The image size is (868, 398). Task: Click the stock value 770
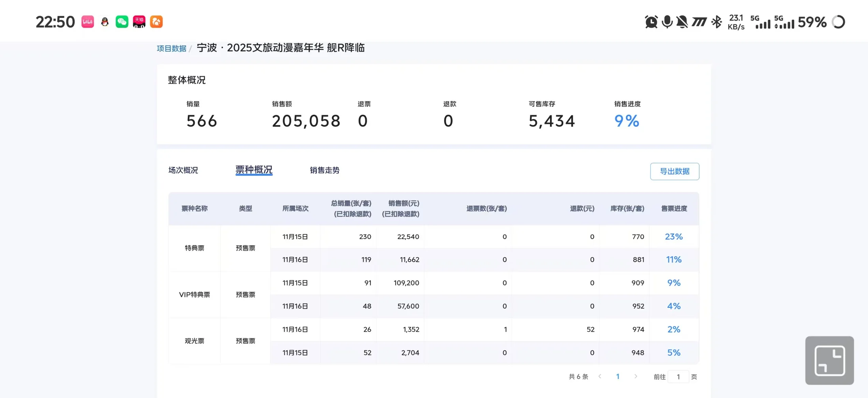click(x=638, y=237)
